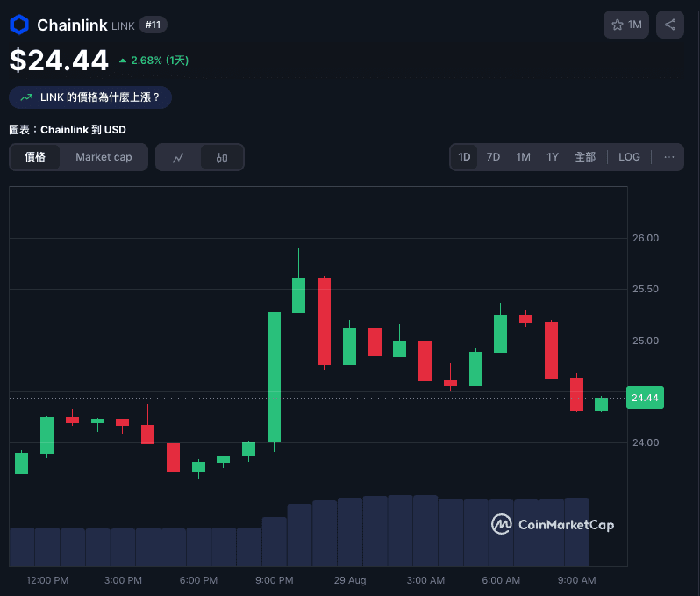Click the $24.44 price value
Viewport: 700px width, 596px height.
pyautogui.click(x=59, y=60)
